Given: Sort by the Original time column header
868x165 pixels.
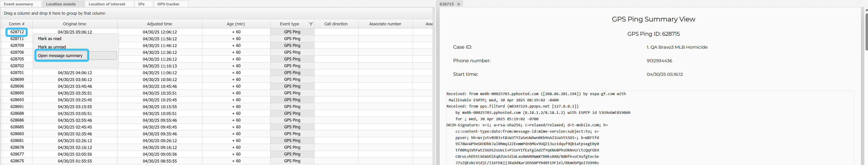Looking at the screenshot, I should (74, 24).
